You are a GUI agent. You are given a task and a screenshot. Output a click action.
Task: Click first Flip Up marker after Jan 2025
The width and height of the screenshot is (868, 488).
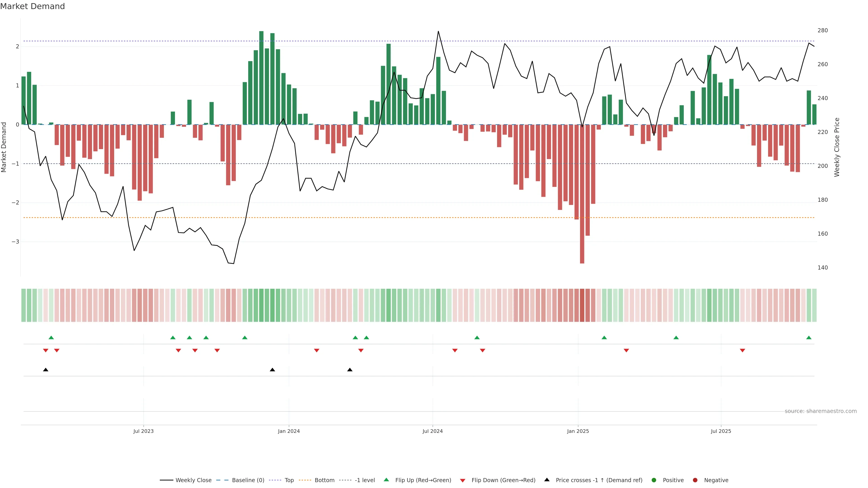(x=604, y=338)
